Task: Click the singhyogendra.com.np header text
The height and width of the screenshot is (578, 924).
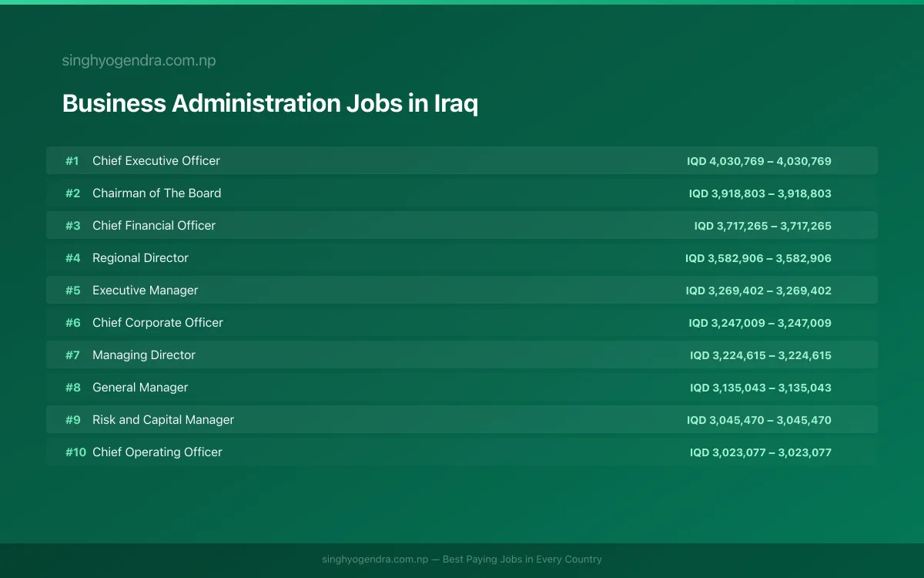Action: coord(139,61)
